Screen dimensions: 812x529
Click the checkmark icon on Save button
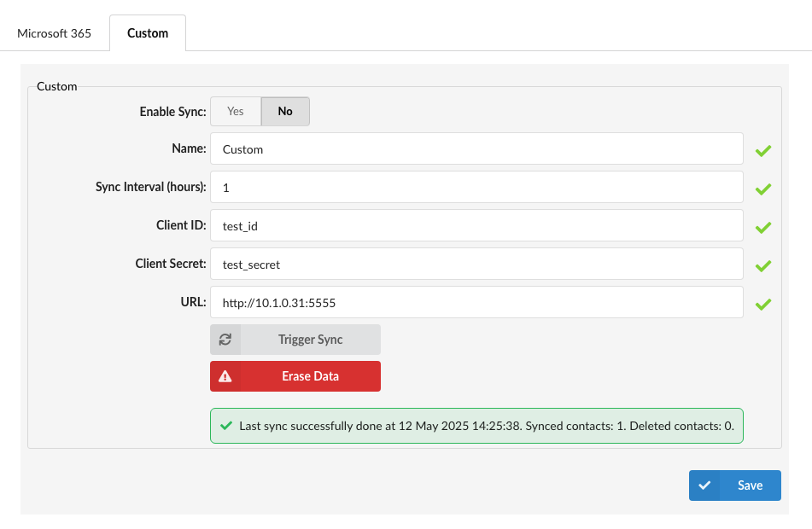click(704, 485)
